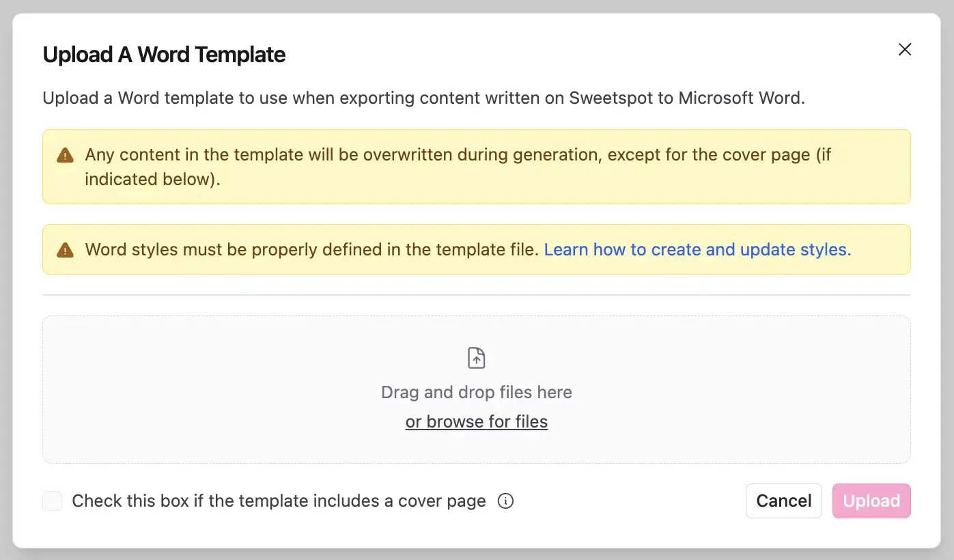Check the box for template includes cover page
The height and width of the screenshot is (560, 954).
pyautogui.click(x=52, y=501)
